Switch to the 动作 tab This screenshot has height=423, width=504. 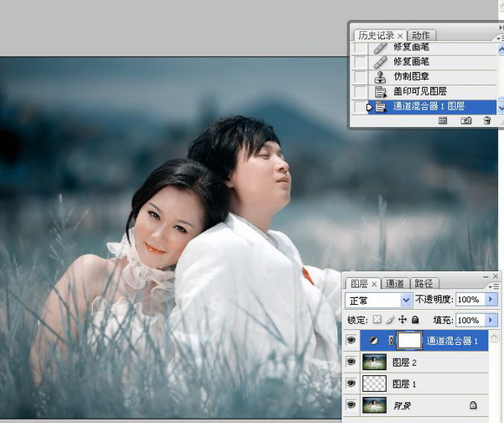421,36
